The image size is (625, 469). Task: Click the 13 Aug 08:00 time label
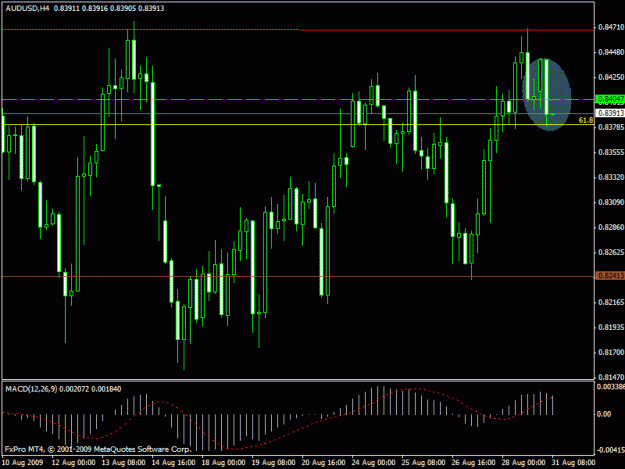(x=124, y=463)
